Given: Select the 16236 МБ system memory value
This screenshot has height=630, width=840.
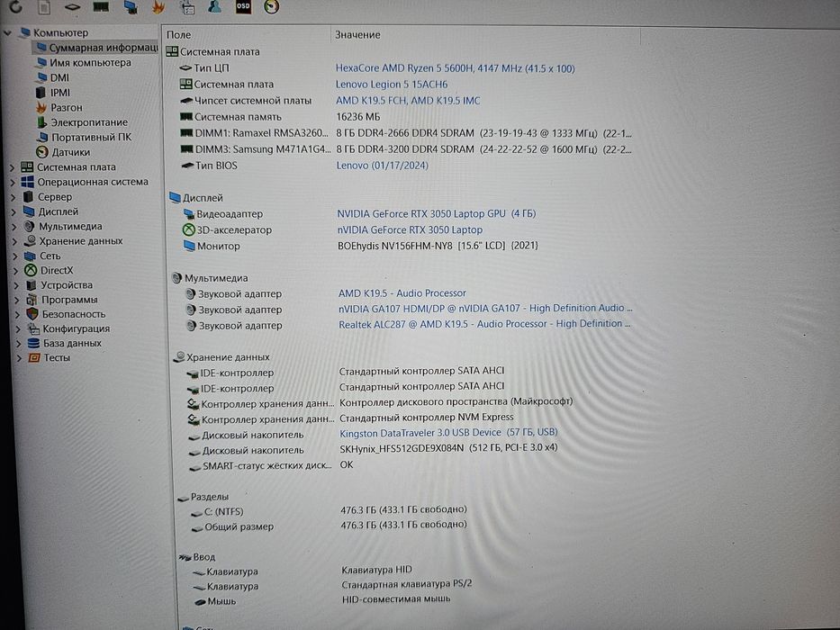Looking at the screenshot, I should coord(357,117).
